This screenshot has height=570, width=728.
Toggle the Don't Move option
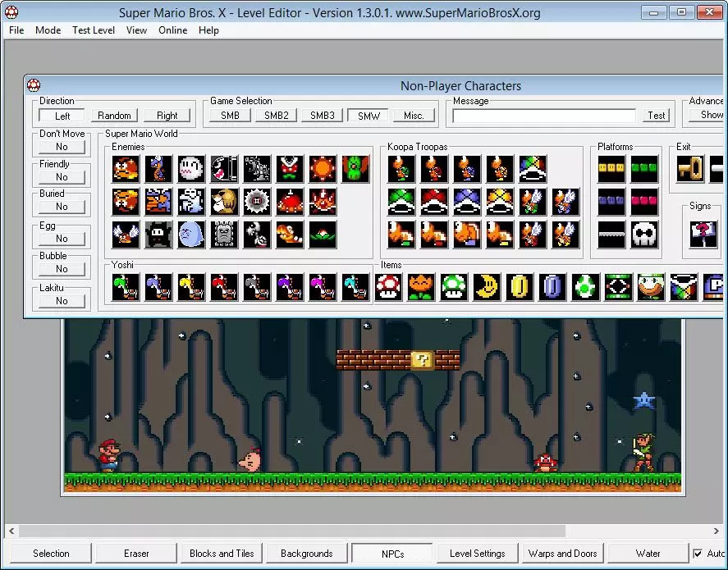point(62,147)
